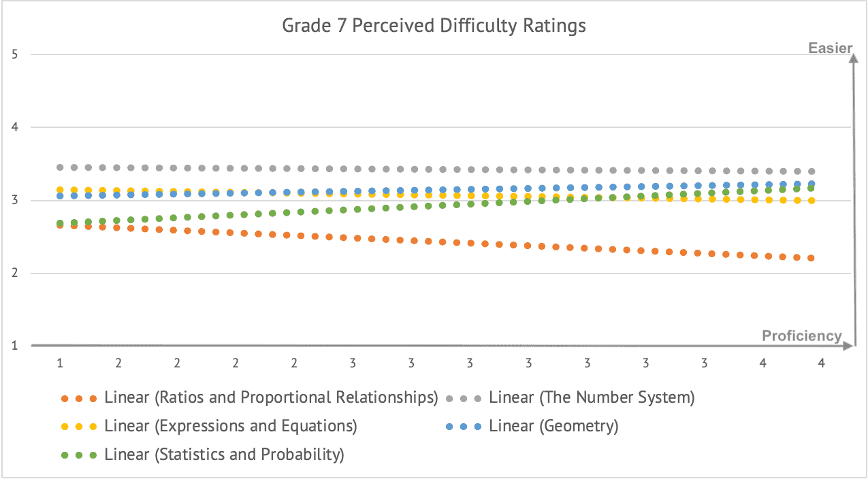Click legend text Linear (Geometry)
The width and height of the screenshot is (868, 479).
pyautogui.click(x=553, y=427)
